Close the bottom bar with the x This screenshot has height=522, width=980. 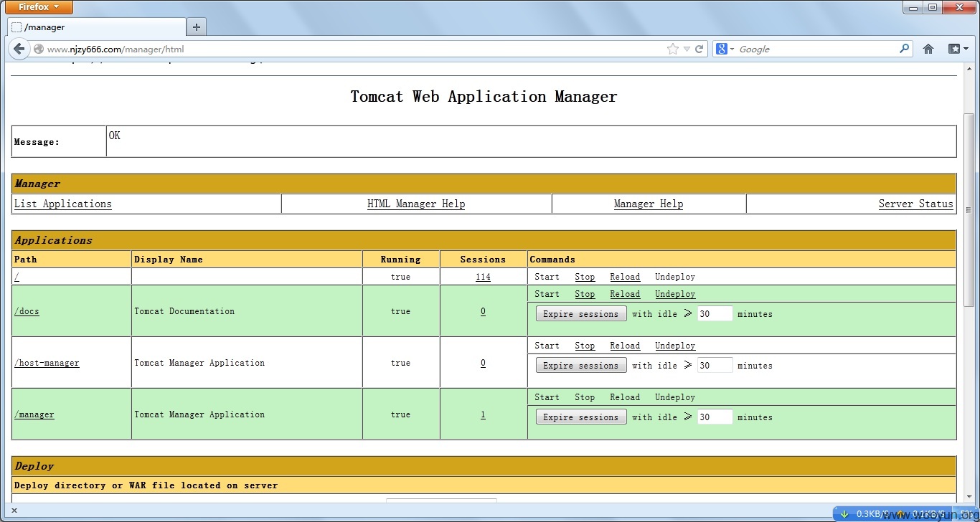[15, 512]
